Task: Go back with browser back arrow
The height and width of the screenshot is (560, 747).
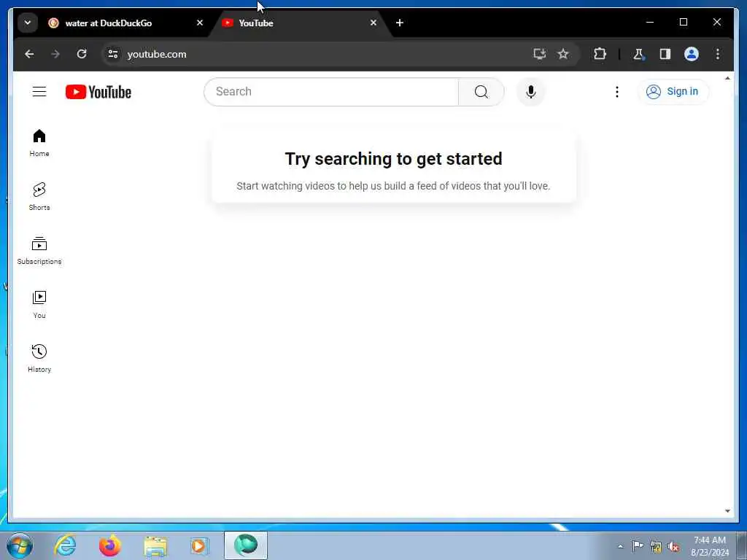Action: point(29,54)
